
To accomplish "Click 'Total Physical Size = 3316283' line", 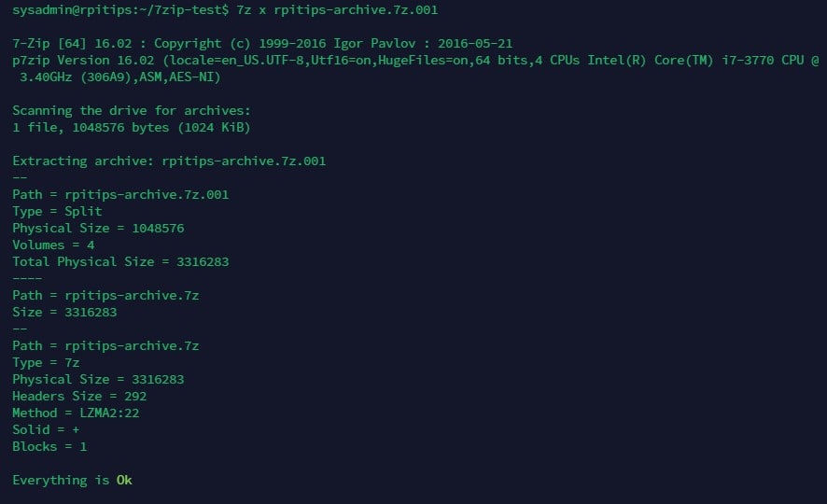I will coord(120,262).
